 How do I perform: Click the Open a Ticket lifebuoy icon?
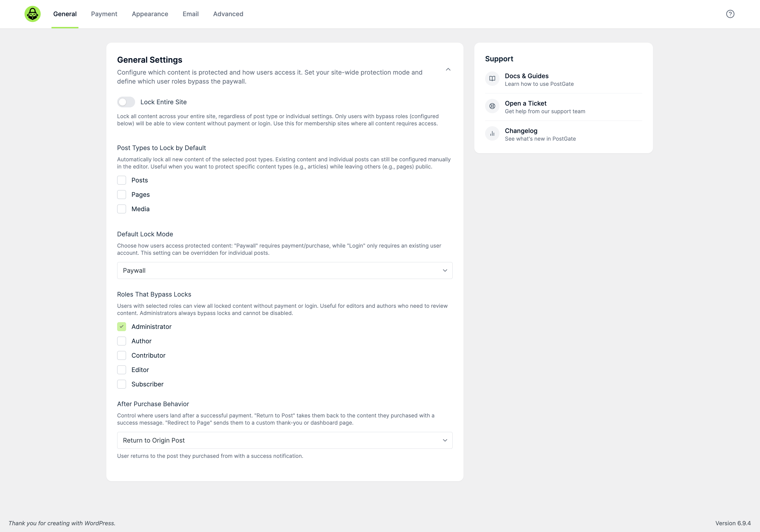492,106
